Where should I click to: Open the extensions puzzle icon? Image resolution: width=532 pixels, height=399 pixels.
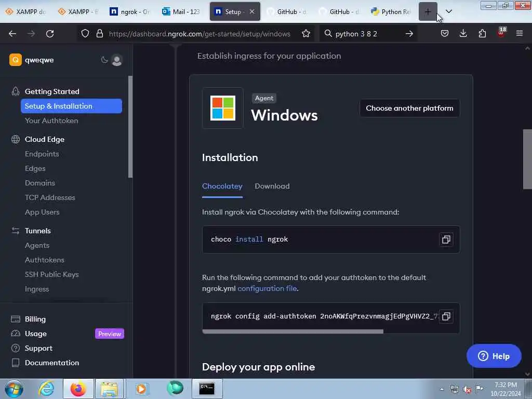(482, 34)
